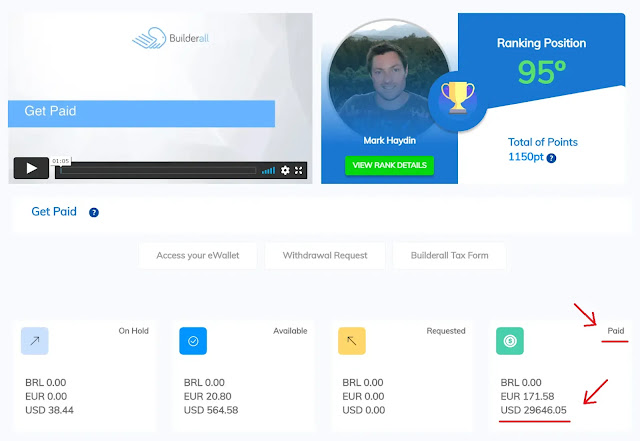Screen dimensions: 640x441
Task: Select USD 29646.05 in Paid
Action: click(x=533, y=410)
